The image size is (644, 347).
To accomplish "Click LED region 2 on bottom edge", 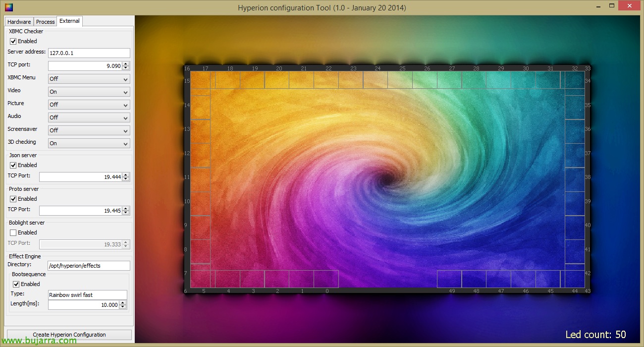I will [x=277, y=279].
